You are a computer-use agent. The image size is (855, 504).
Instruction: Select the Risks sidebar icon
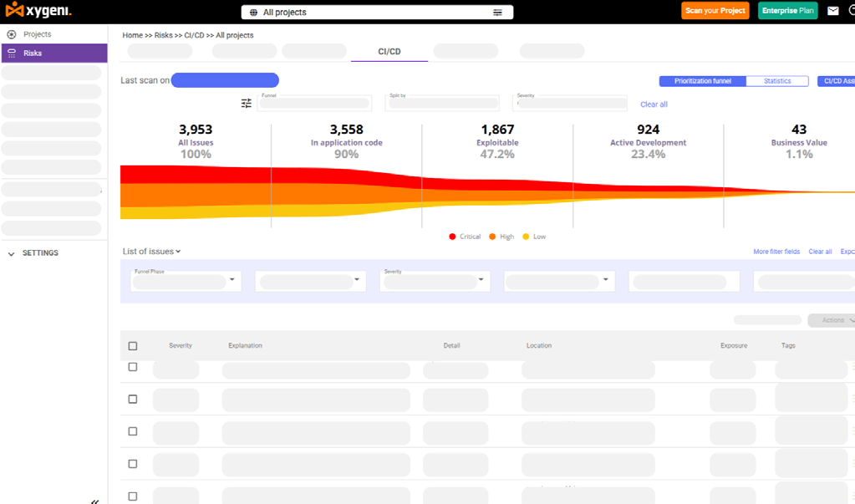point(12,53)
